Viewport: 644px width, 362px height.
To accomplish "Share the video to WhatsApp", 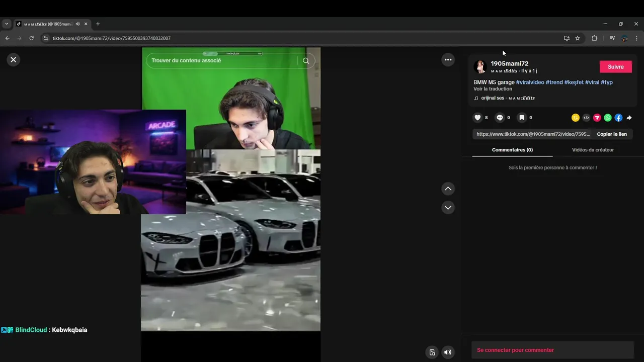I will [x=608, y=118].
